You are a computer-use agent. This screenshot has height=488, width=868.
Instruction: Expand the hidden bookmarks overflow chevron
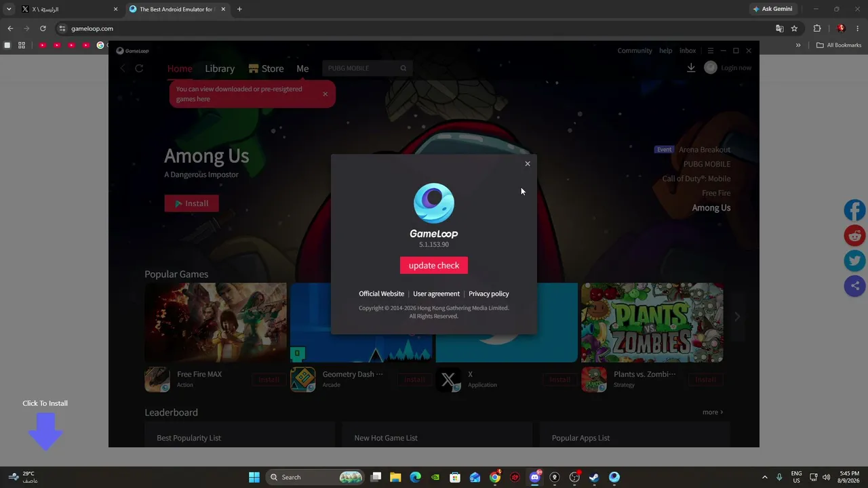coord(798,45)
